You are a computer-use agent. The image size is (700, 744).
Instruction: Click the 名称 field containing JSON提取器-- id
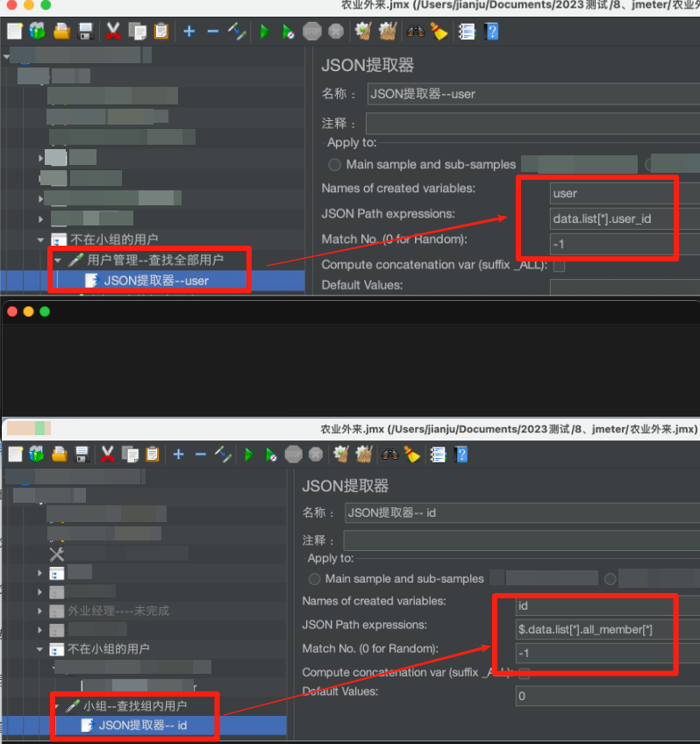click(x=522, y=513)
